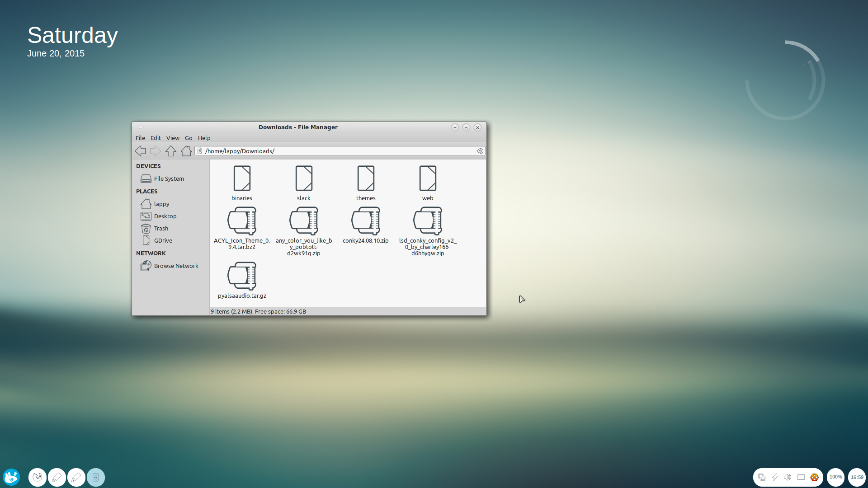Click the rectangular display tray icon

tap(801, 477)
